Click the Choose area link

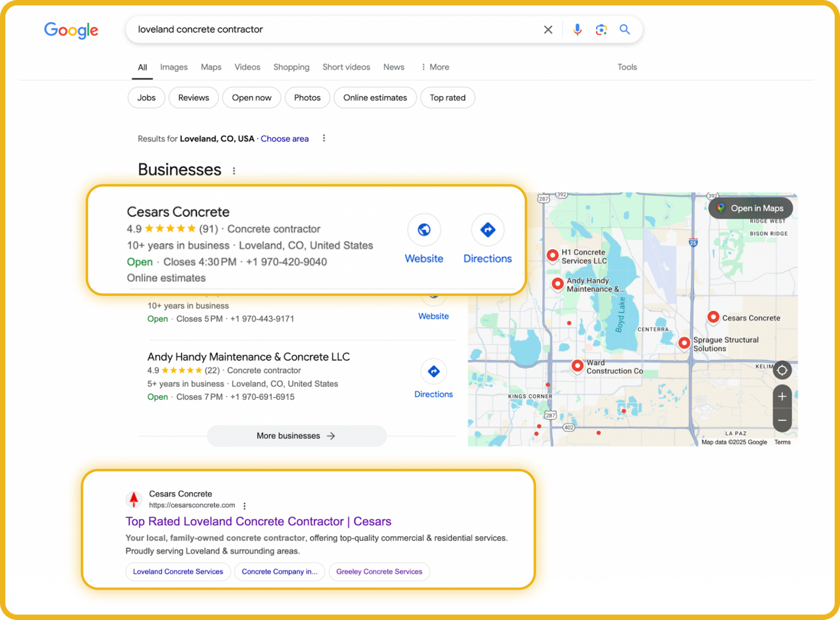point(284,139)
